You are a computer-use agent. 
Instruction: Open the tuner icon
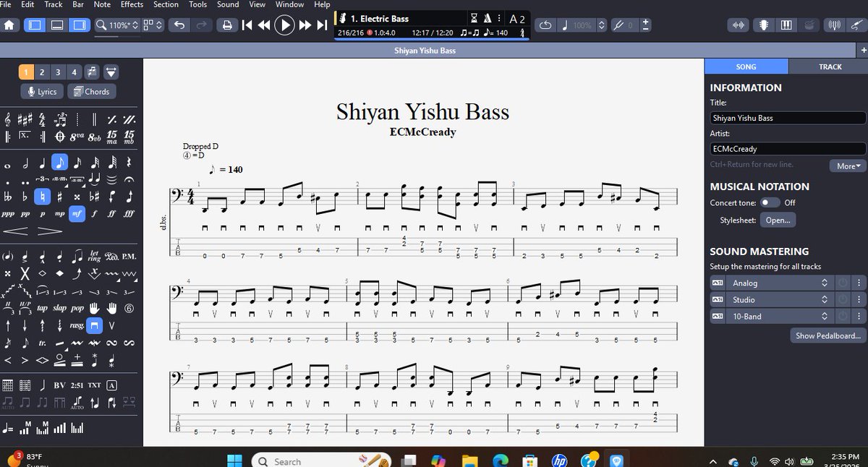pos(835,25)
